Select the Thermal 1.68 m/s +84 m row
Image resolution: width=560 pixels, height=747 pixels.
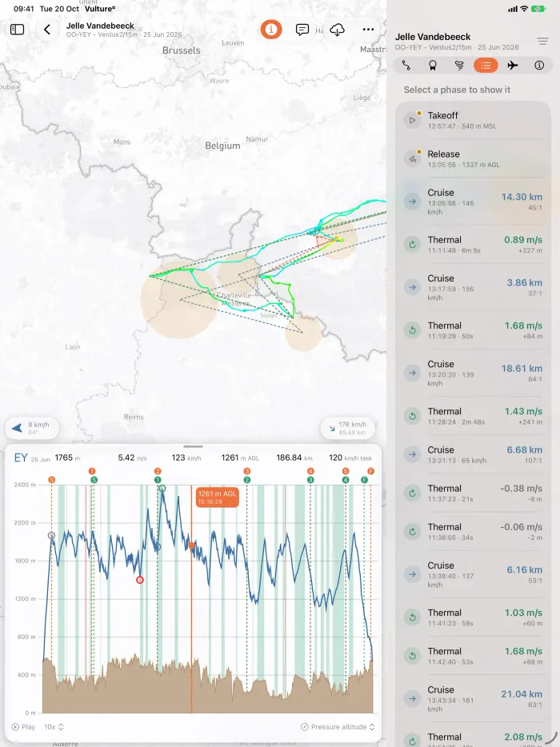[x=474, y=330]
